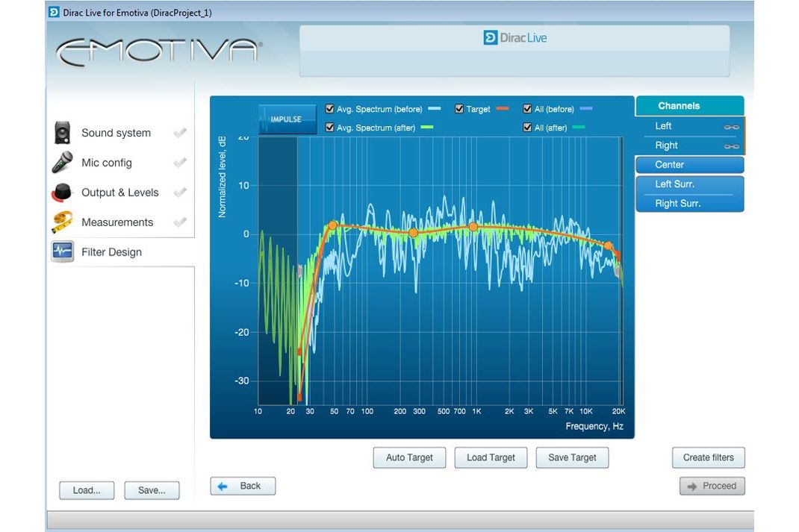
Task: Select the Left channel
Action: (690, 126)
